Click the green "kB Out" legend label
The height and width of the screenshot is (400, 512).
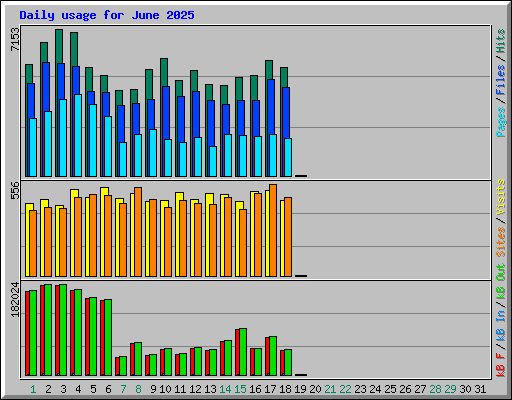click(501, 282)
